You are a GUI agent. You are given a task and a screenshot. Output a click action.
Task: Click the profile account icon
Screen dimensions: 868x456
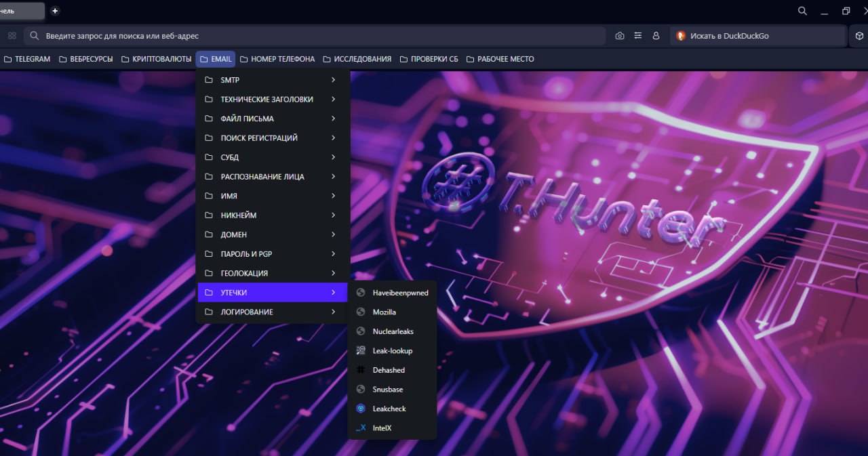(x=656, y=36)
